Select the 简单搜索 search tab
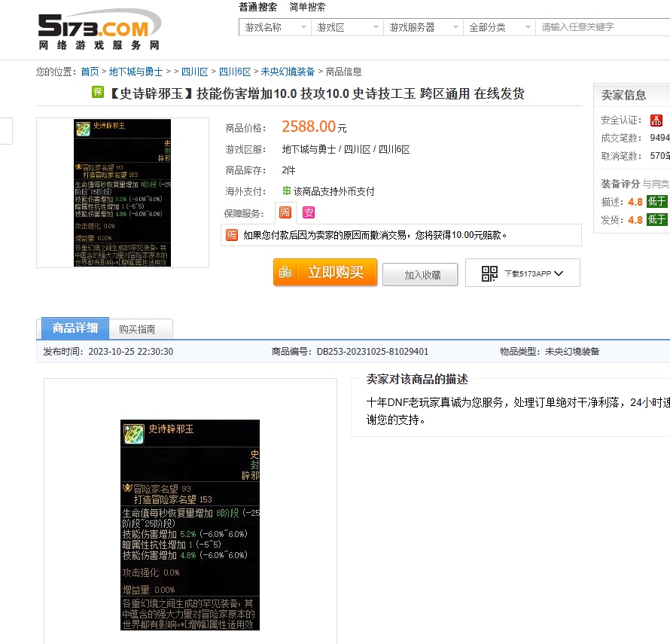Viewport: 670px width, 644px height. coord(307,7)
